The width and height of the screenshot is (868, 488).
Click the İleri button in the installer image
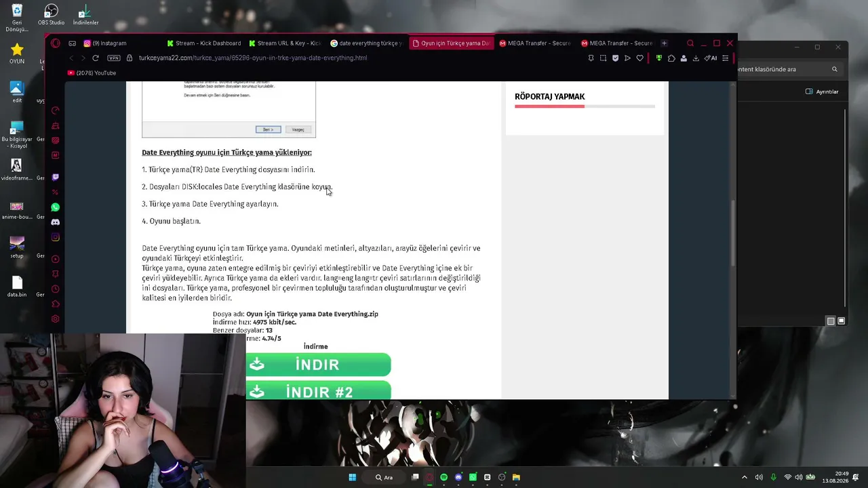(x=268, y=129)
